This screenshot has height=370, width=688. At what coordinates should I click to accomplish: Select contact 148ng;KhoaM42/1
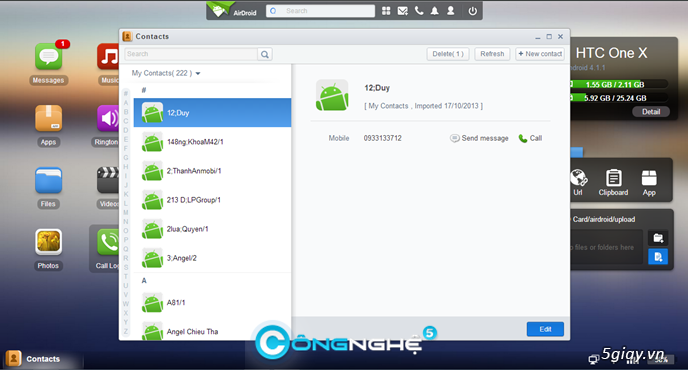pos(212,142)
